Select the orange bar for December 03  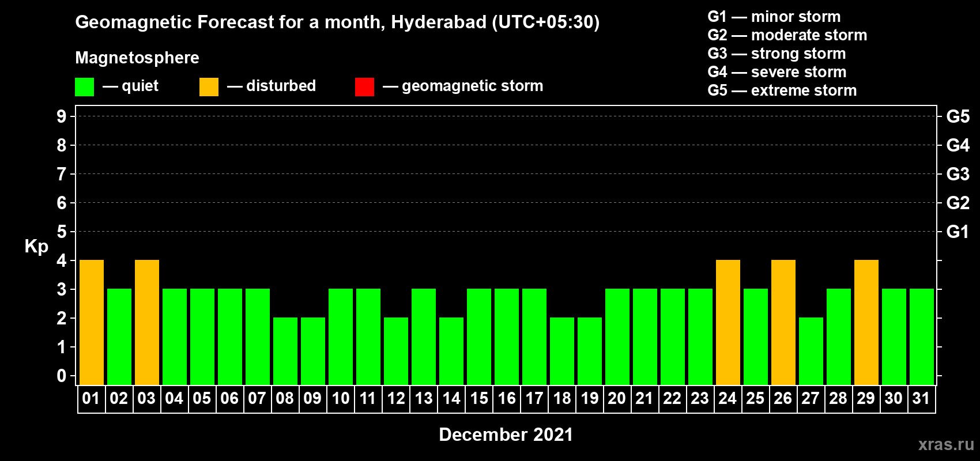(147, 322)
